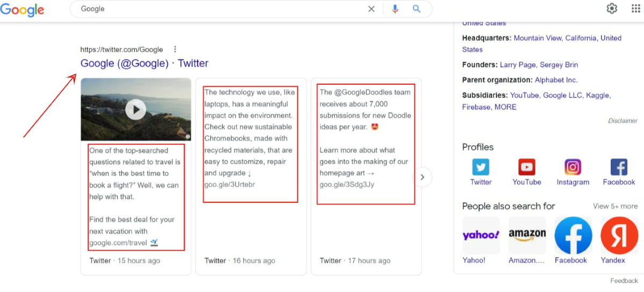
Task: Open Firebase subsidiary link
Action: (x=476, y=107)
